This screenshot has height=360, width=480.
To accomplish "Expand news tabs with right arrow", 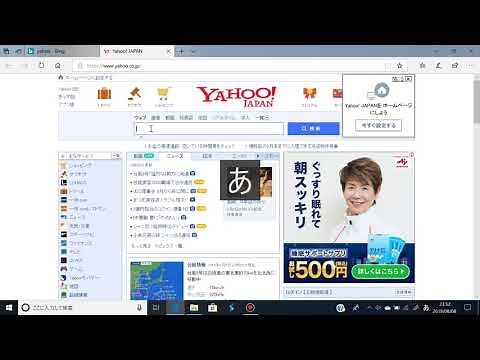I will tap(258, 156).
